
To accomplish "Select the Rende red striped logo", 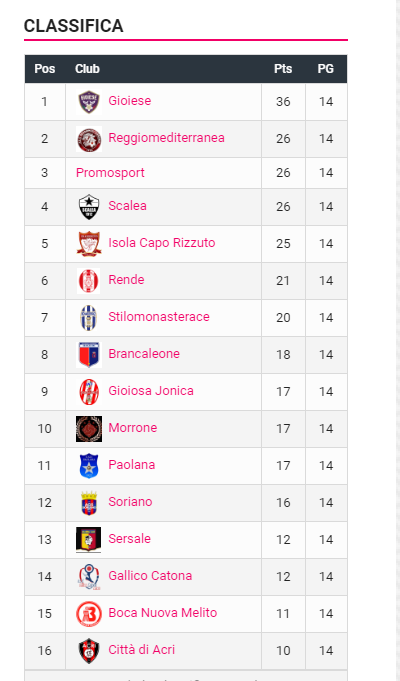I will pos(89,281).
